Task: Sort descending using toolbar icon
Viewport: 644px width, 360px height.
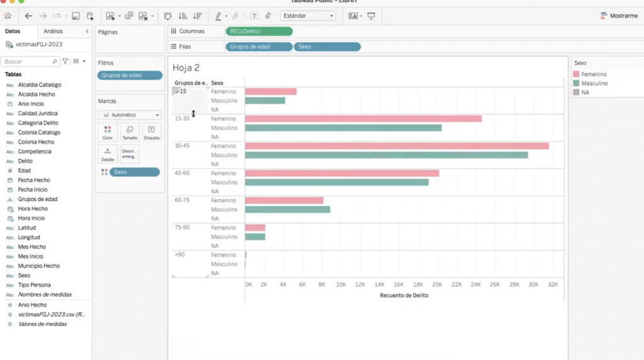Action: (x=197, y=16)
